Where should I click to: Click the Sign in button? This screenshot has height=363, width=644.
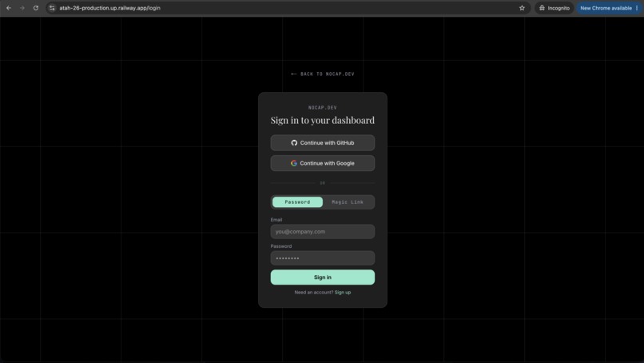323,277
